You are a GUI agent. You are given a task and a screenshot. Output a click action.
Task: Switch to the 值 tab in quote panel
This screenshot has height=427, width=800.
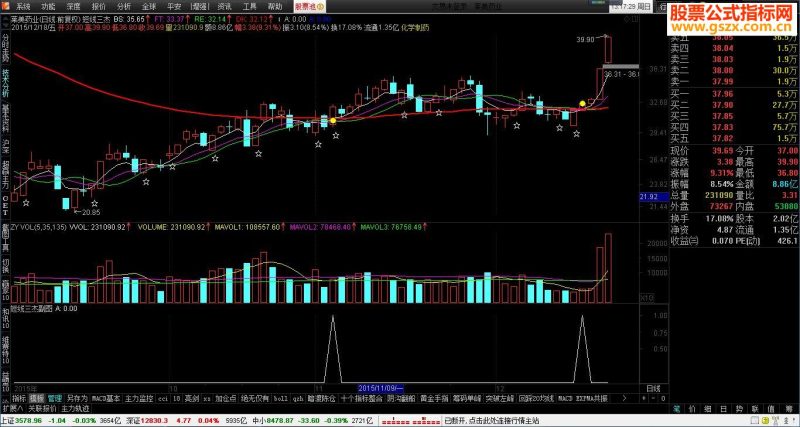(771, 408)
